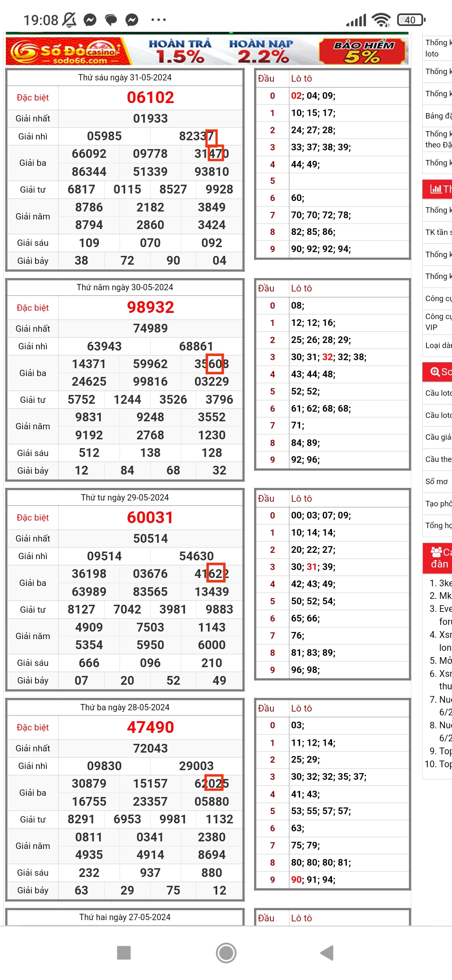This screenshot has height=980, width=452.
Task: Select special prize number 47490
Action: click(150, 727)
